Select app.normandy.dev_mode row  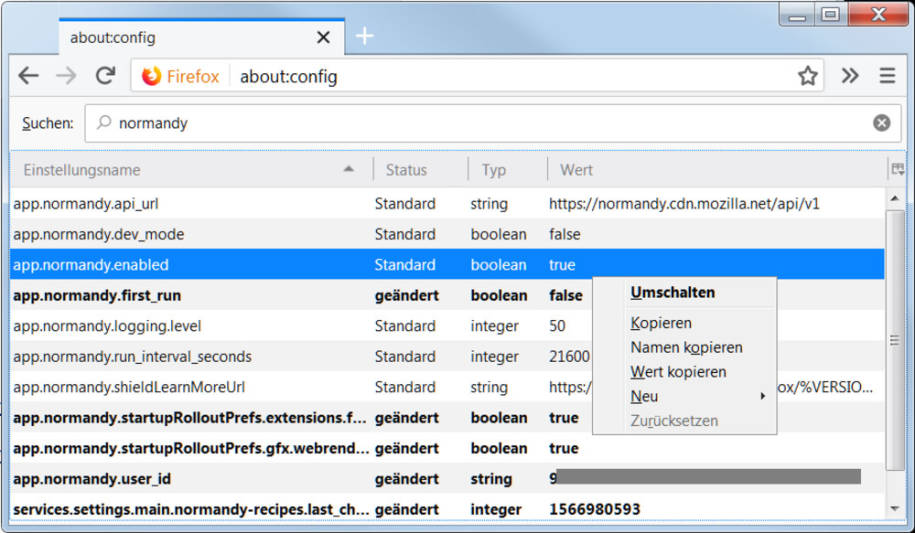[447, 234]
